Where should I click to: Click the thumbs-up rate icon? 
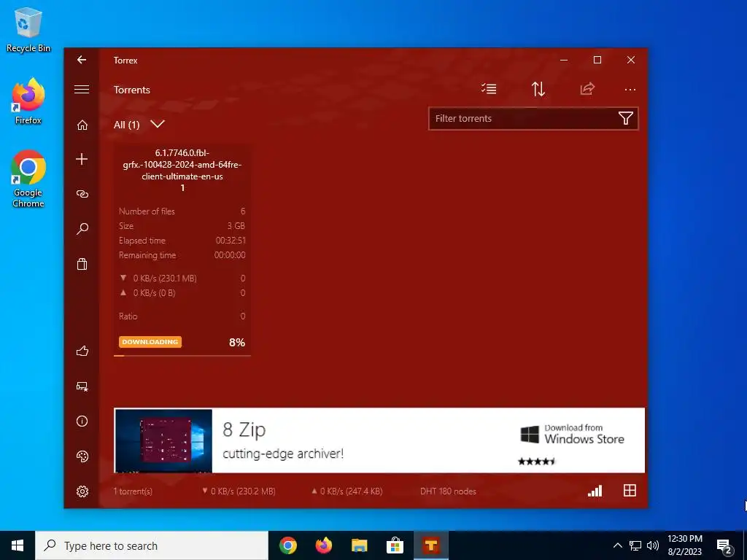click(82, 351)
